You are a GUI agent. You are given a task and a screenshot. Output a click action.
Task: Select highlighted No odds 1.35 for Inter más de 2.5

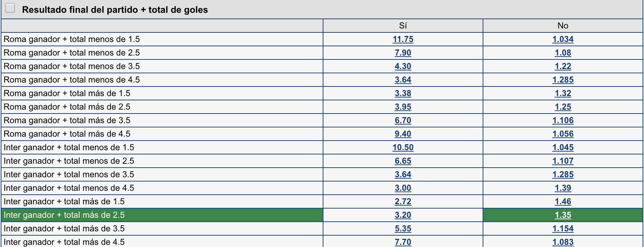(x=563, y=215)
